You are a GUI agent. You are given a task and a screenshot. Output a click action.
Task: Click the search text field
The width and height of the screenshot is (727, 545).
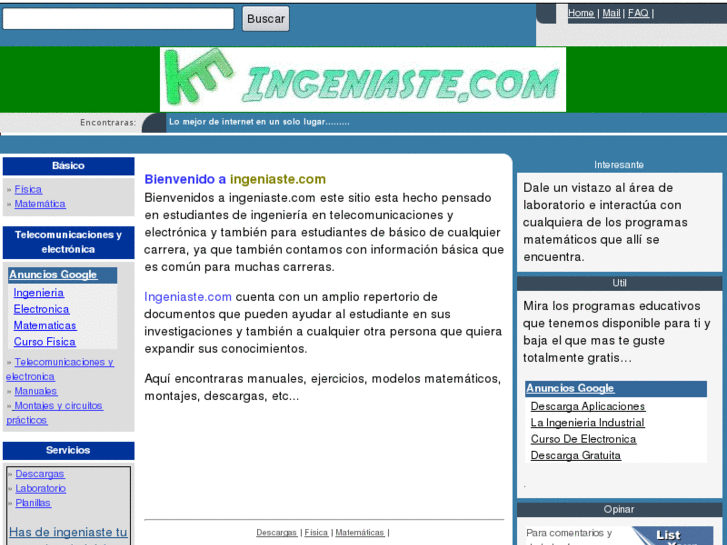pyautogui.click(x=118, y=19)
